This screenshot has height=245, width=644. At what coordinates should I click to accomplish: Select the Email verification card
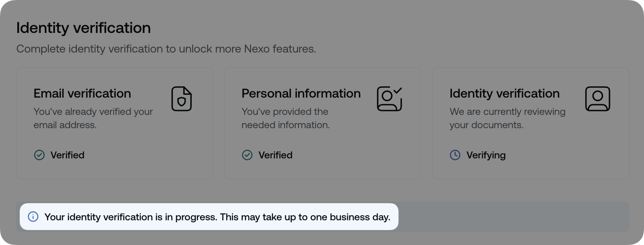coord(114,123)
